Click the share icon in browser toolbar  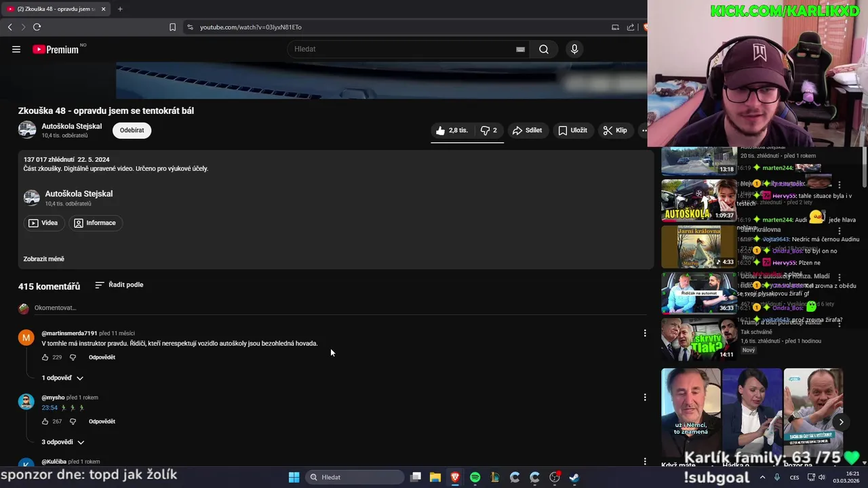point(631,27)
